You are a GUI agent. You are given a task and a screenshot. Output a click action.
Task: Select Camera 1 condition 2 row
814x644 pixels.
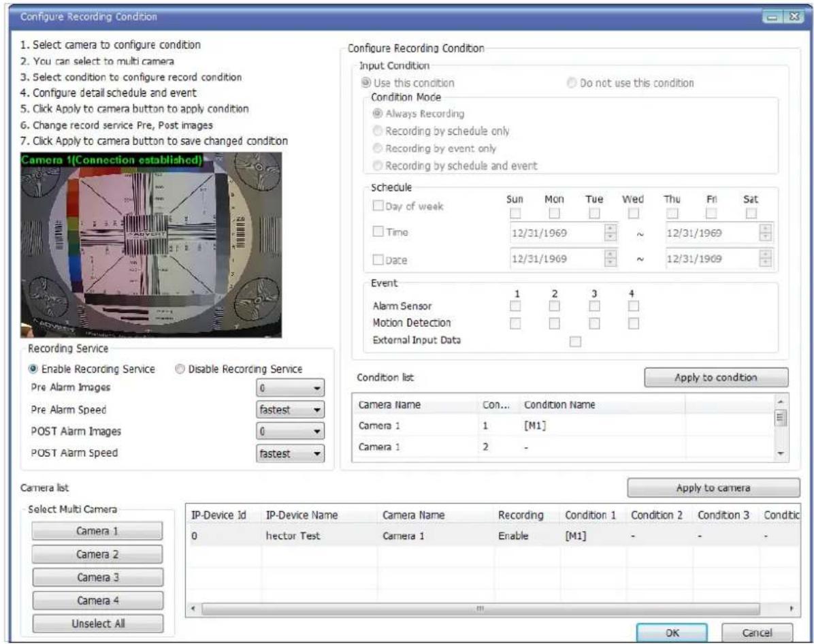tap(563, 447)
